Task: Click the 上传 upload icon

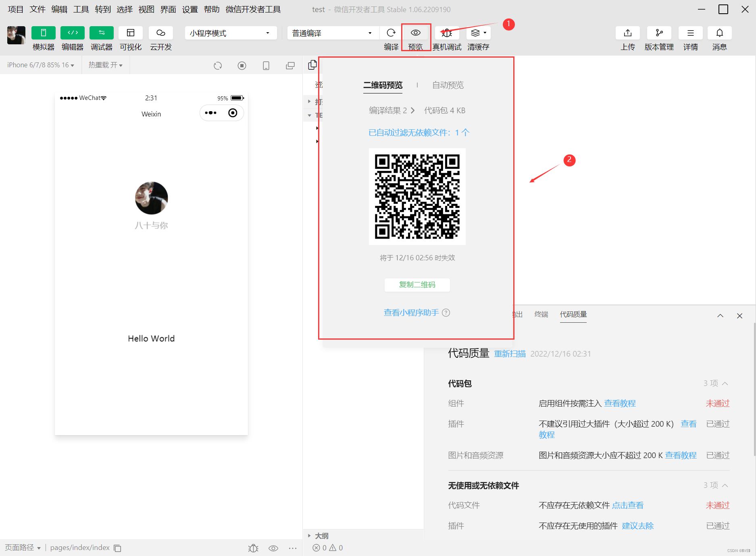Action: (627, 33)
